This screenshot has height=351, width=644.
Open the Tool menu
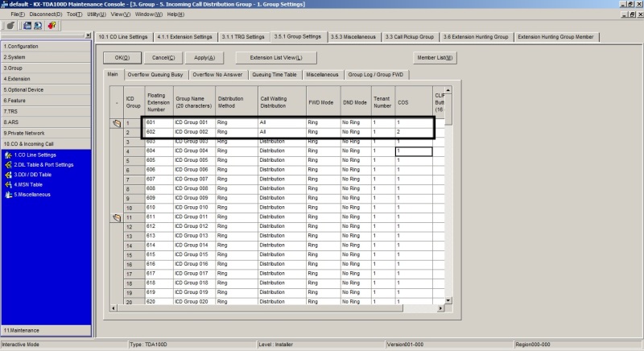click(74, 14)
